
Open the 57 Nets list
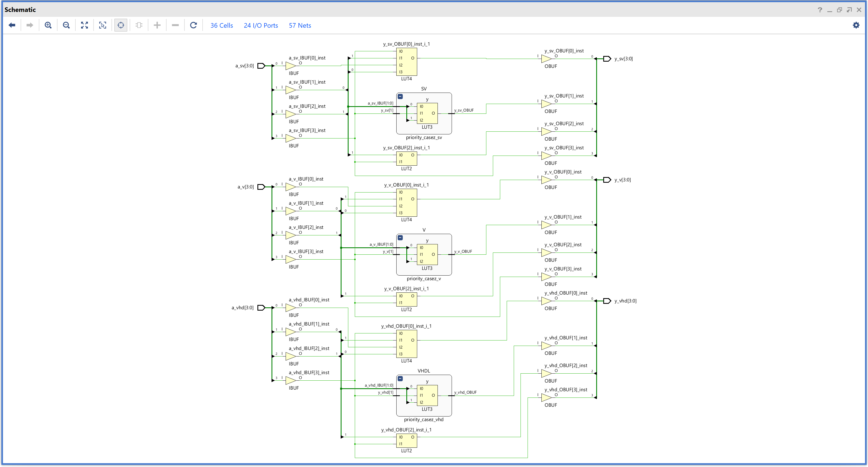click(299, 25)
